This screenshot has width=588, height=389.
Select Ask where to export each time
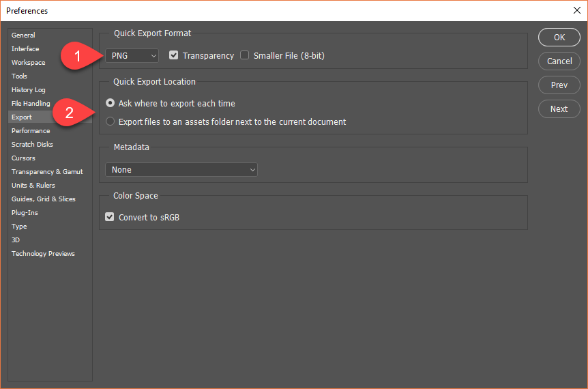[110, 103]
